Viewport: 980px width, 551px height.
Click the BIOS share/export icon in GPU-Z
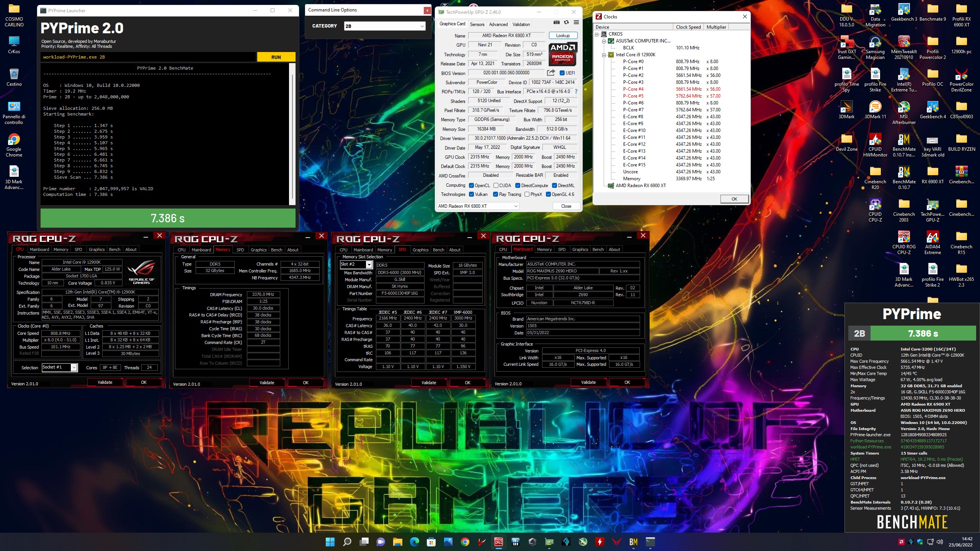551,73
